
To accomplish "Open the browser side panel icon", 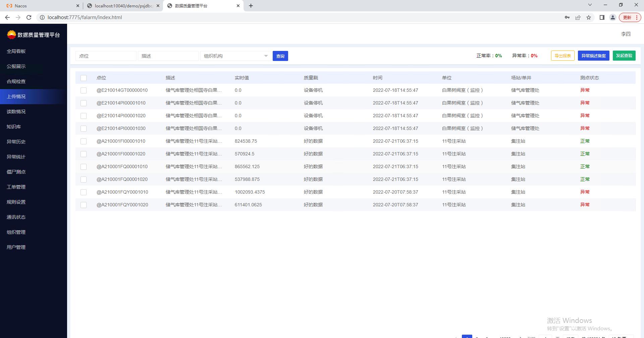I will pyautogui.click(x=602, y=17).
